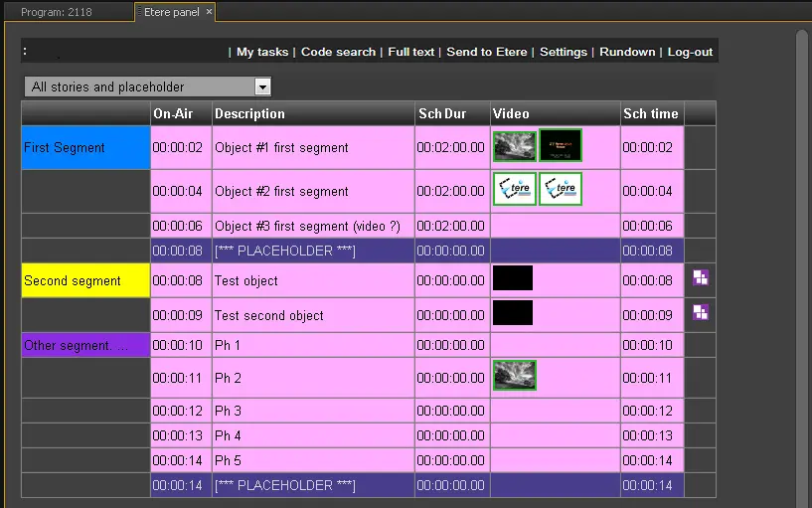The image size is (812, 508).
Task: Select the blue First Segment cell
Action: [85, 147]
